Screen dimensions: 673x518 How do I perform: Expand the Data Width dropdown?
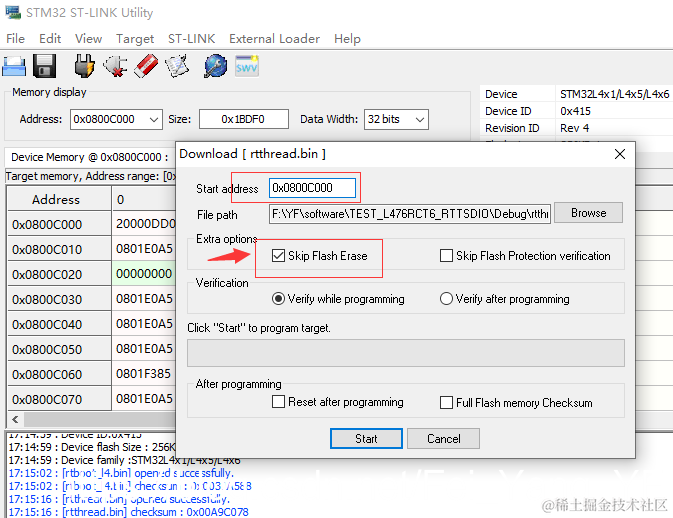tap(420, 119)
